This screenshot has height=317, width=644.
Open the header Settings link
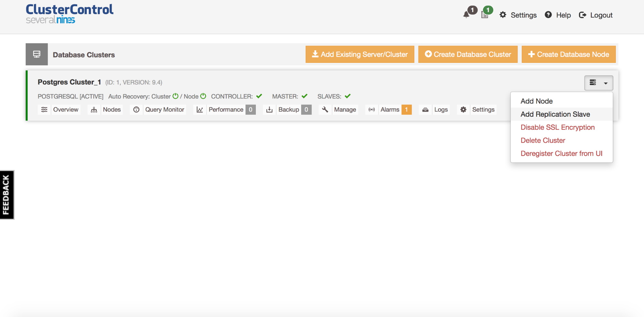[524, 15]
